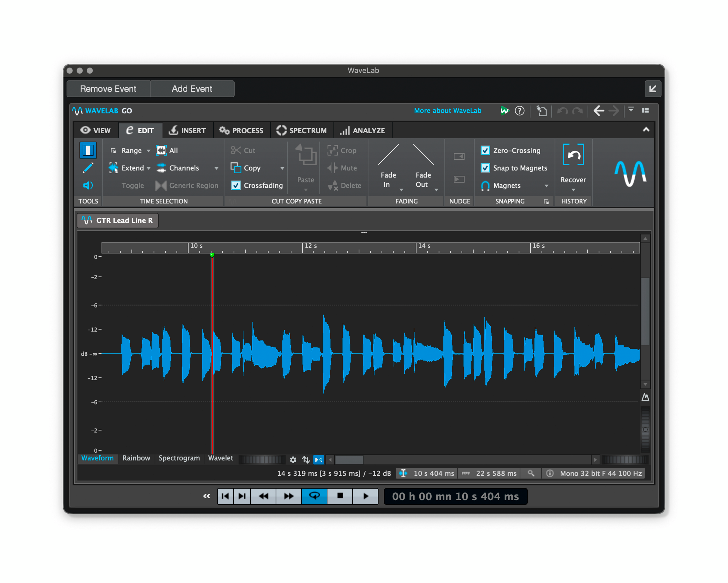
Task: Toggle the Snap to Magnets checkbox
Action: click(x=485, y=168)
